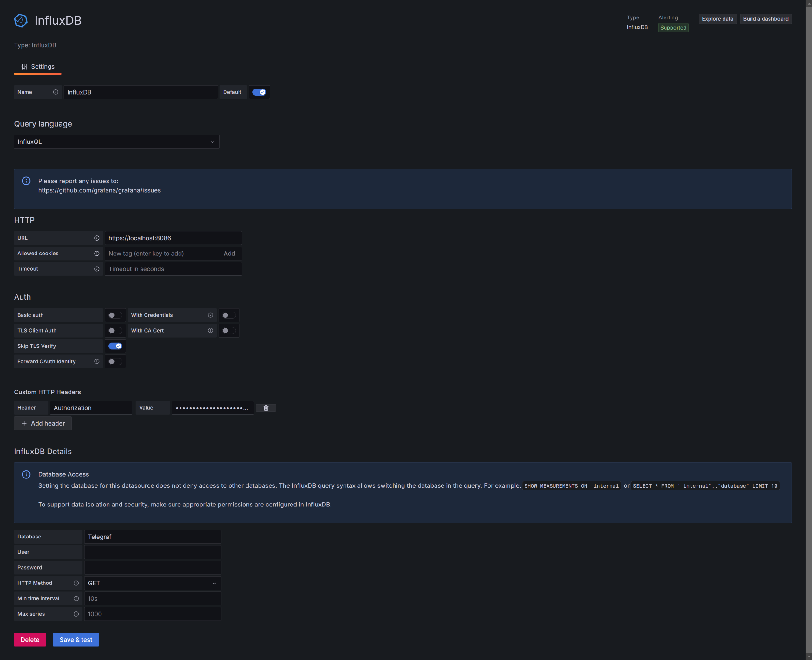This screenshot has width=812, height=660.
Task: Click the Database Access info circle icon
Action: (x=26, y=474)
